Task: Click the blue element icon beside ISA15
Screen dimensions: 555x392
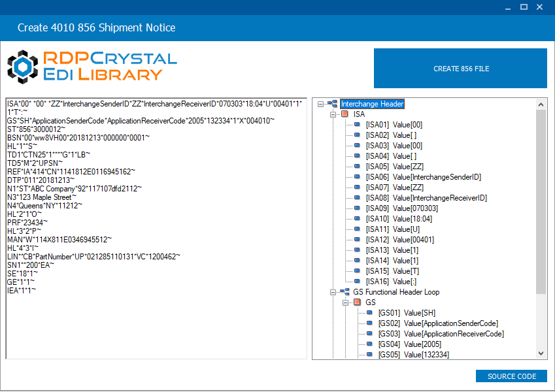Action: click(357, 270)
